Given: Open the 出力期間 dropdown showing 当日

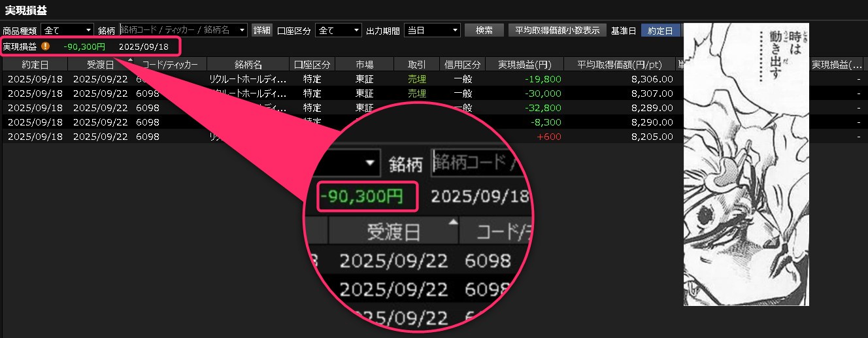Looking at the screenshot, I should click(432, 30).
